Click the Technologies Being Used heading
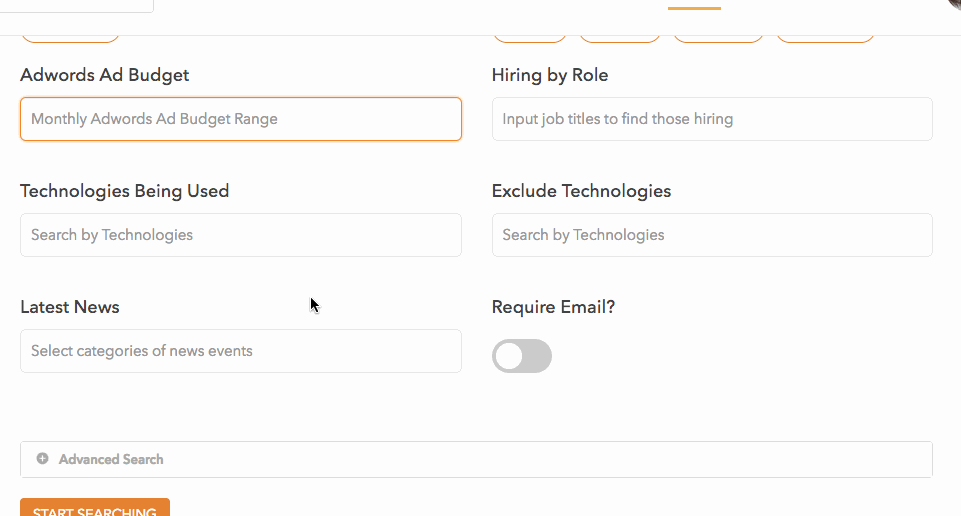The image size is (961, 516). (124, 191)
